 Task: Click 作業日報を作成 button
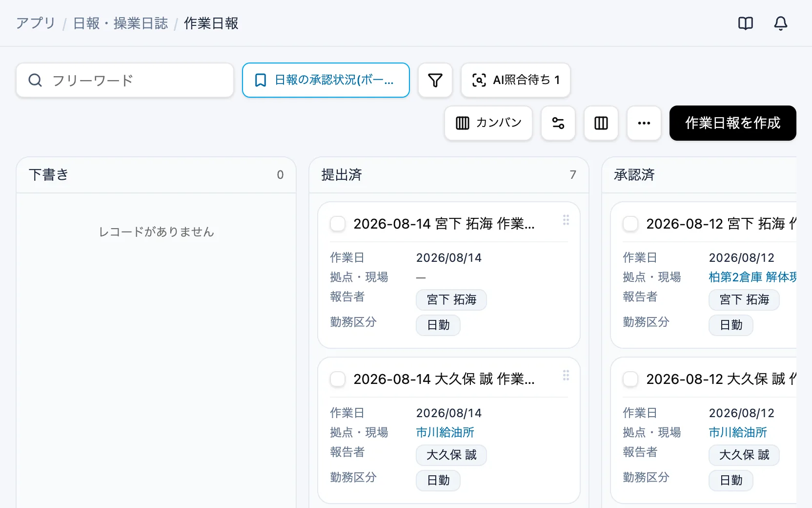point(733,123)
